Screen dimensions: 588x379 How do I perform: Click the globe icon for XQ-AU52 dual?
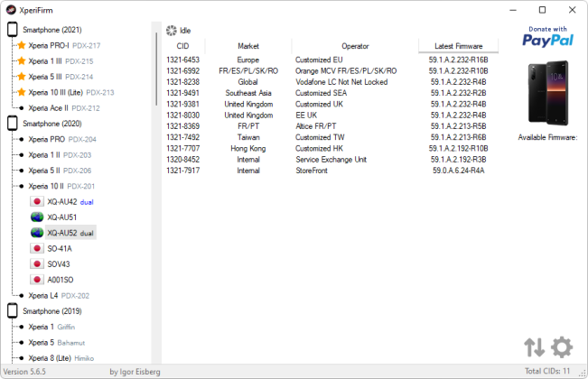pos(37,233)
